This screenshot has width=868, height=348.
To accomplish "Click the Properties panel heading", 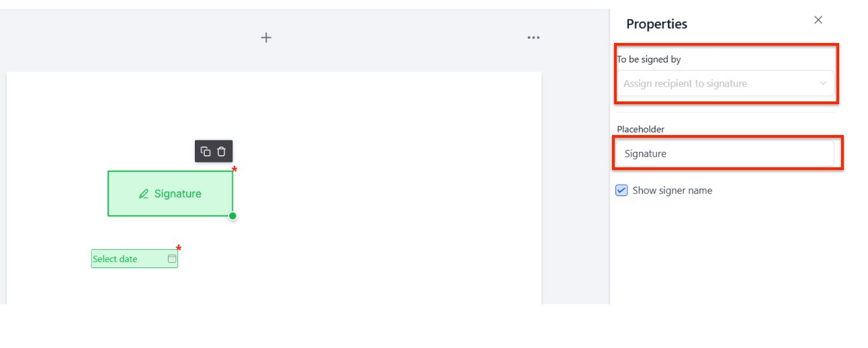I will (x=656, y=24).
